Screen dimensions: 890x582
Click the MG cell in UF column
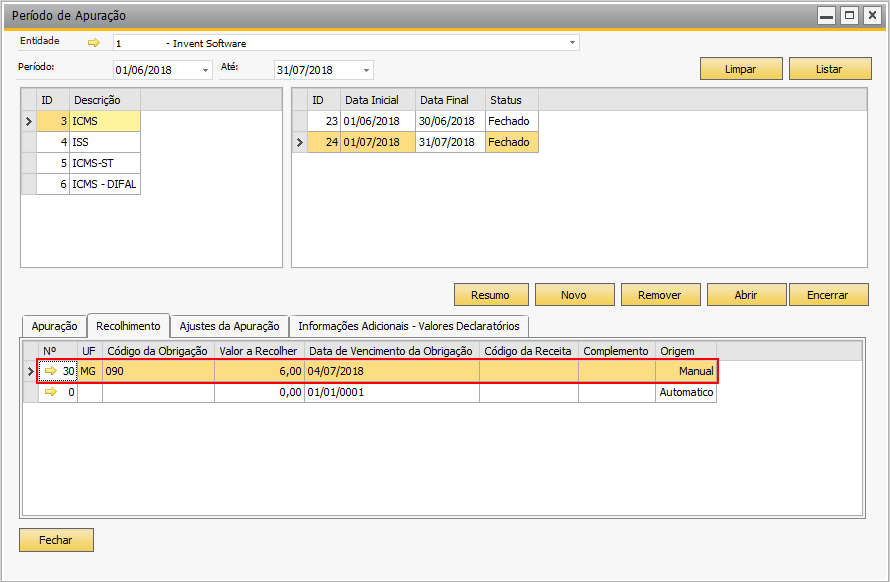point(90,371)
